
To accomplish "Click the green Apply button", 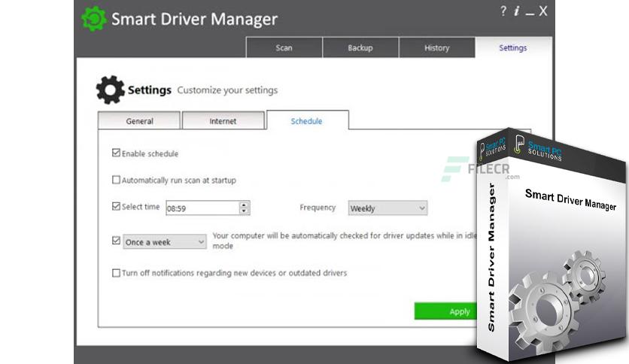I will pyautogui.click(x=446, y=311).
